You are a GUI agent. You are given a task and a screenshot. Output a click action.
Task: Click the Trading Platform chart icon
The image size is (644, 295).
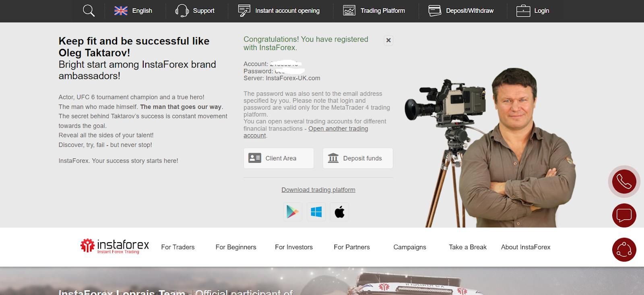349,10
